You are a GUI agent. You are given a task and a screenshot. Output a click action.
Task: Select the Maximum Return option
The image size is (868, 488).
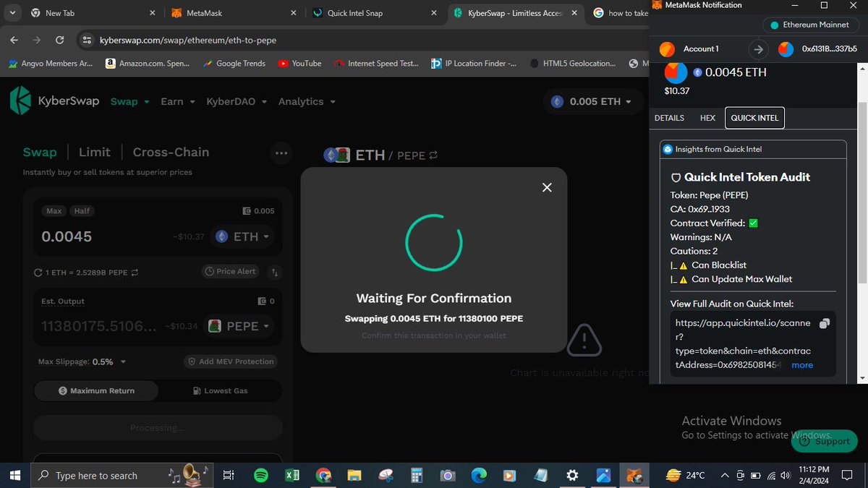tap(96, 390)
